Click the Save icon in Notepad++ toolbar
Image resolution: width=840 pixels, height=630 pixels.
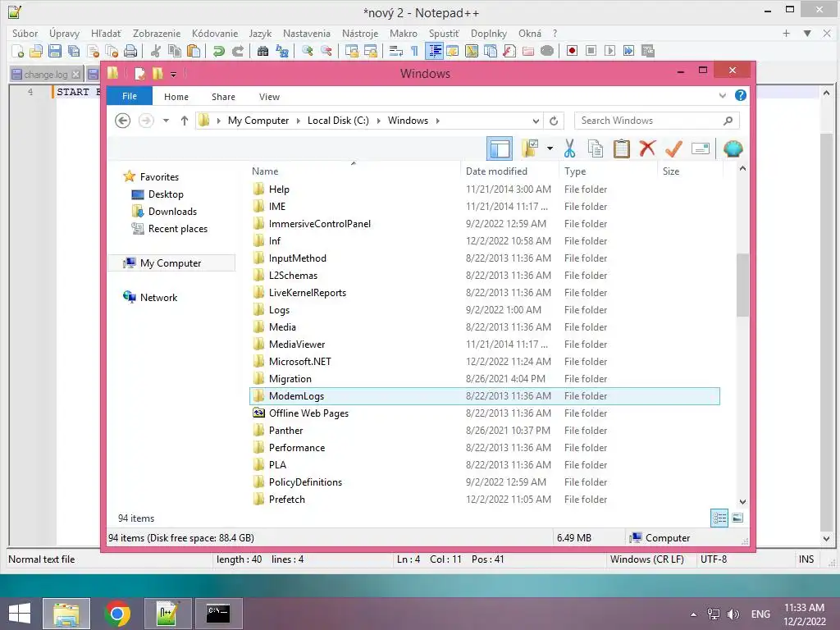[55, 51]
